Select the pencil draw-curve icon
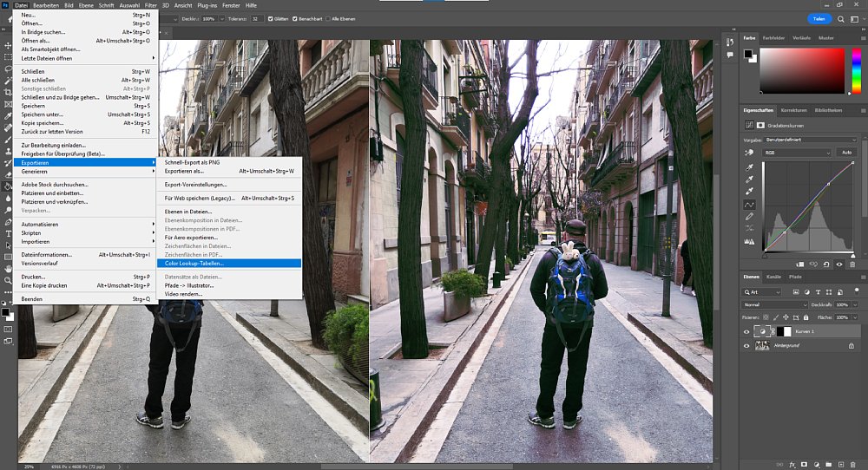Viewport: 868px width, 470px height. point(749,216)
